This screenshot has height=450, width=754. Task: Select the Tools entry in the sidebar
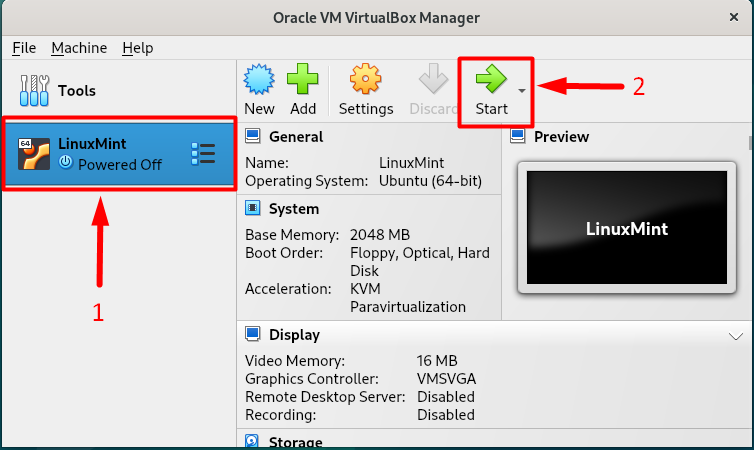tap(60, 90)
